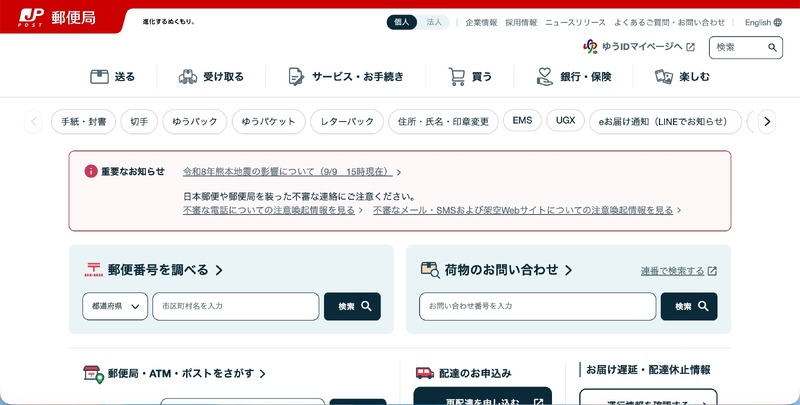Screen dimensions: 800x405
Task: Click the magnifier icon in header search box
Action: click(772, 47)
